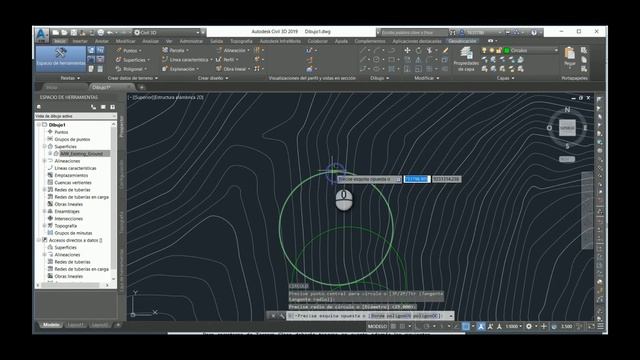Viewport: 640px width, 360px height.
Task: Switch to the Anotar ribbon tab
Action: (102, 41)
